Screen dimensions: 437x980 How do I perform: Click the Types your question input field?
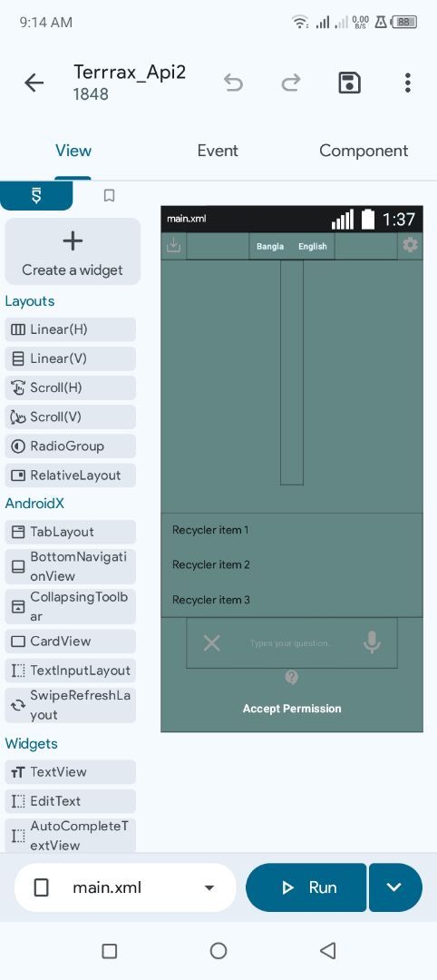292,643
